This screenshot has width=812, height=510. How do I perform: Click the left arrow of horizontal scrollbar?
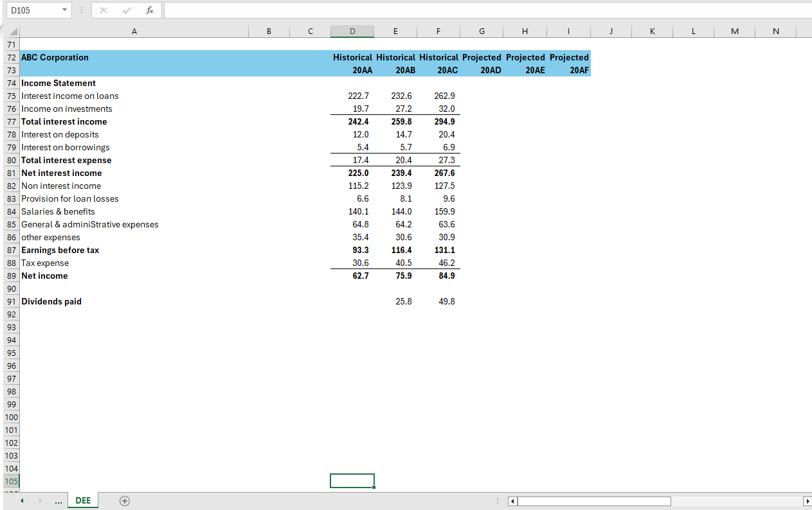coord(511,501)
